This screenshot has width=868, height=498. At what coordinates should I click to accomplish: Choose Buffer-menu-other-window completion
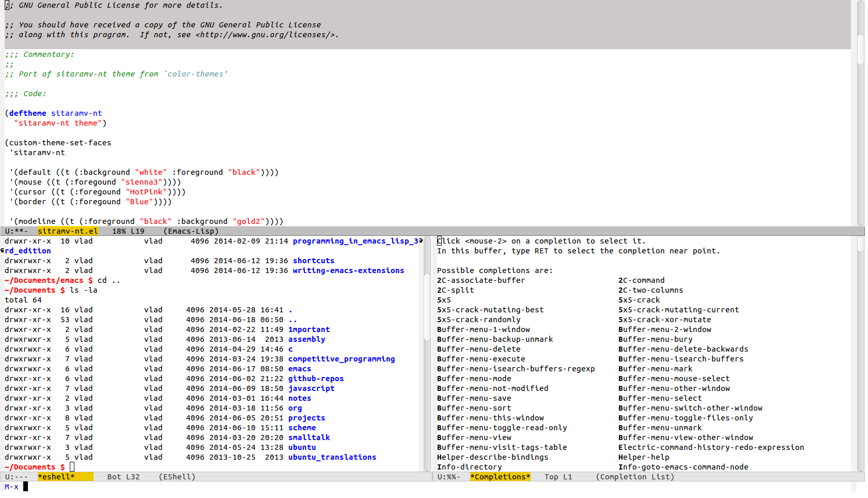coord(674,388)
